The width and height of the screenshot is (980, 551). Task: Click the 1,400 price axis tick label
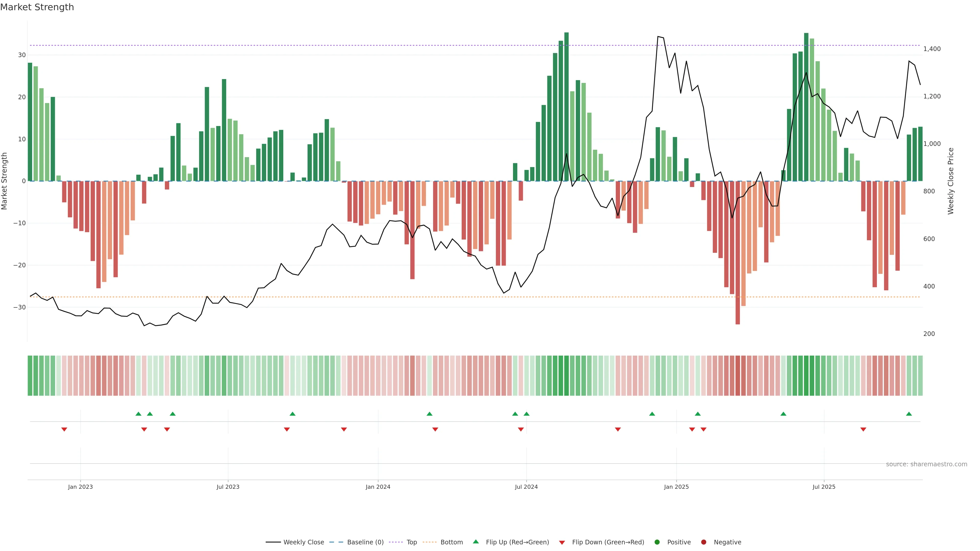tap(932, 49)
